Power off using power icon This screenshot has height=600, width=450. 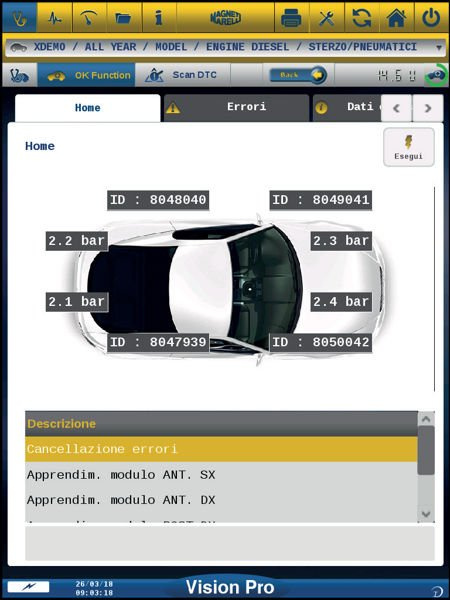(431, 18)
